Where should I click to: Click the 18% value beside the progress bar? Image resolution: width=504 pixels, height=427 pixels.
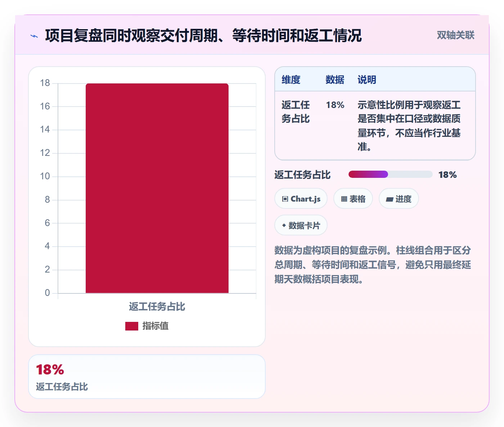[x=447, y=175]
